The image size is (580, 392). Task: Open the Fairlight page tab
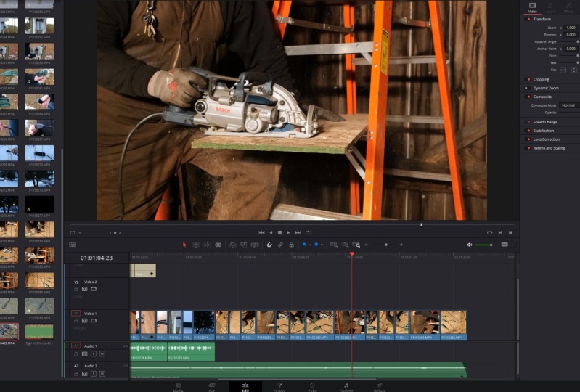coord(346,387)
